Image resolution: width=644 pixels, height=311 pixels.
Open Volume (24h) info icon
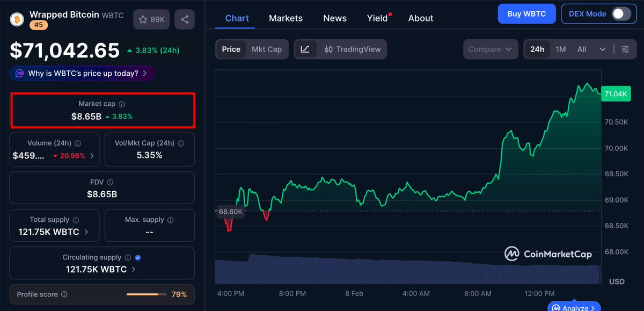[x=78, y=143]
